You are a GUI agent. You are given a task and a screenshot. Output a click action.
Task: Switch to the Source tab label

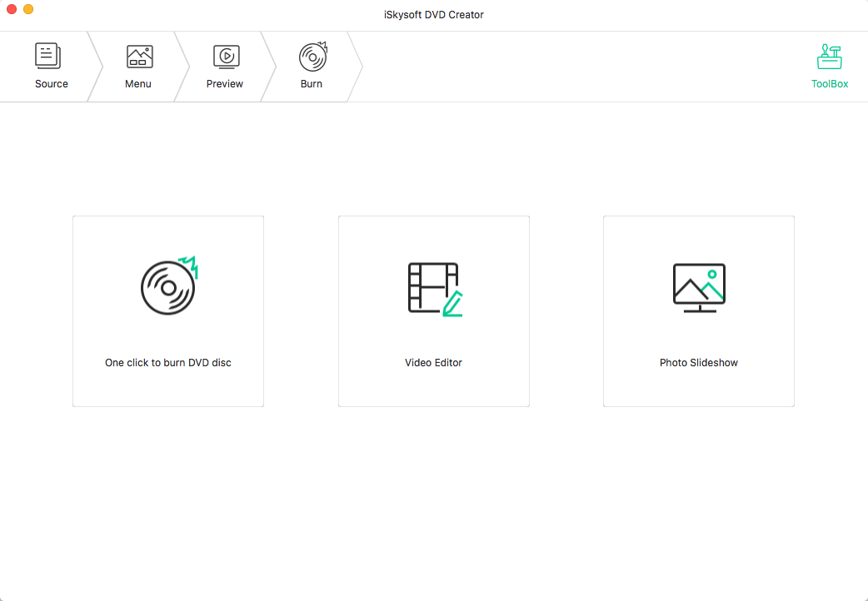(52, 84)
